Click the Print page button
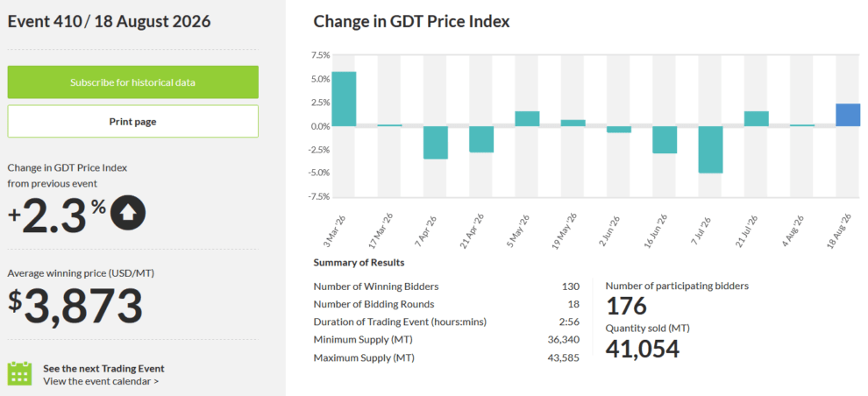This screenshot has height=396, width=868. click(133, 121)
